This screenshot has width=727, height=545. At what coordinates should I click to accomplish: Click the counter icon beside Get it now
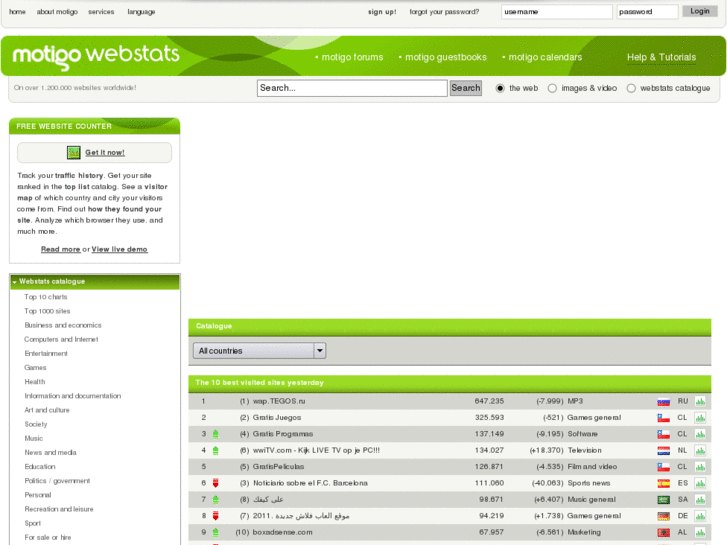click(73, 153)
